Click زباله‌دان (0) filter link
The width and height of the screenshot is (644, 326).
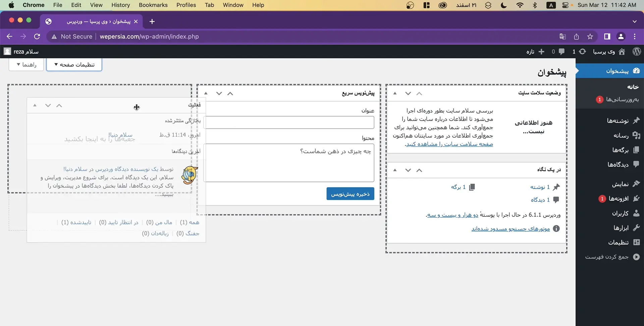tap(155, 233)
